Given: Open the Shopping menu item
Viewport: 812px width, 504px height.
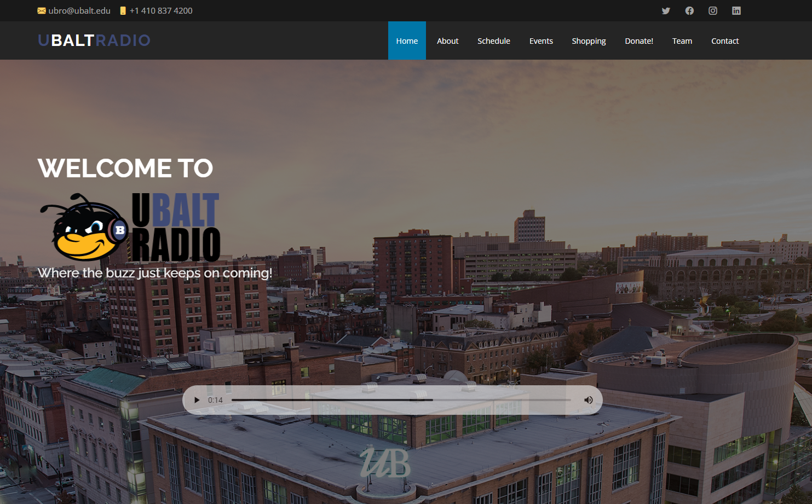Looking at the screenshot, I should [x=589, y=41].
